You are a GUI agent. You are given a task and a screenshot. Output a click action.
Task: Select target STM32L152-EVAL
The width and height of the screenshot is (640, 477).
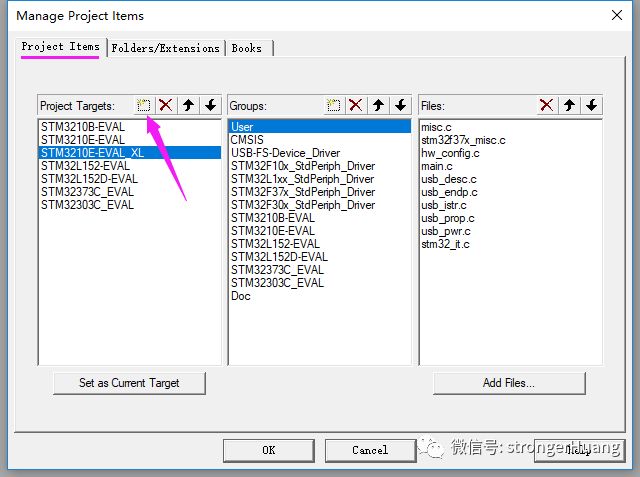[130, 166]
